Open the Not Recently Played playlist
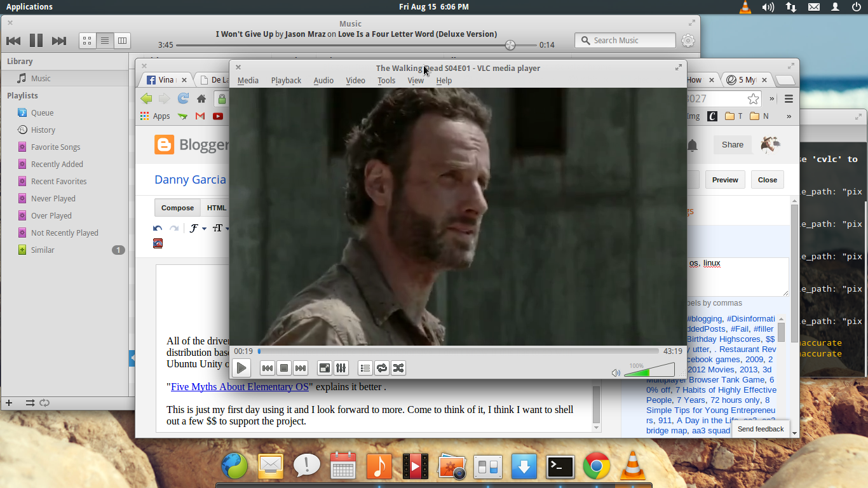Viewport: 868px width, 488px height. [65, 233]
